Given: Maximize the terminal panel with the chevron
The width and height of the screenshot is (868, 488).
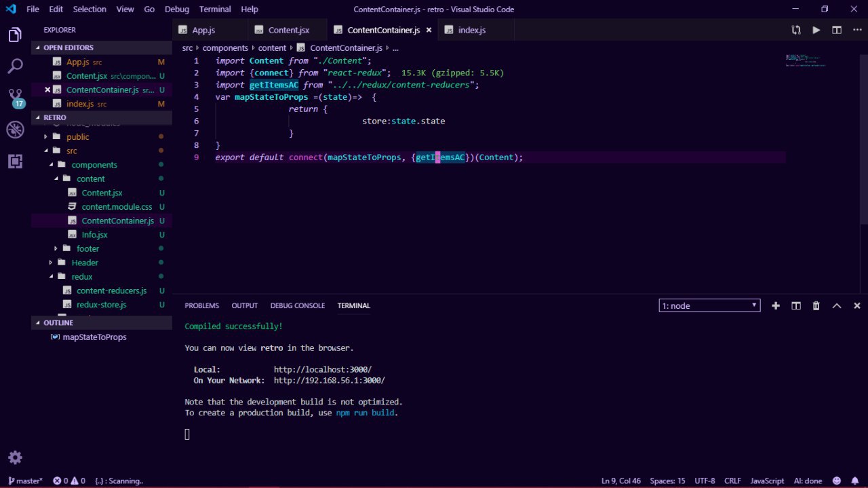Looking at the screenshot, I should (x=837, y=306).
